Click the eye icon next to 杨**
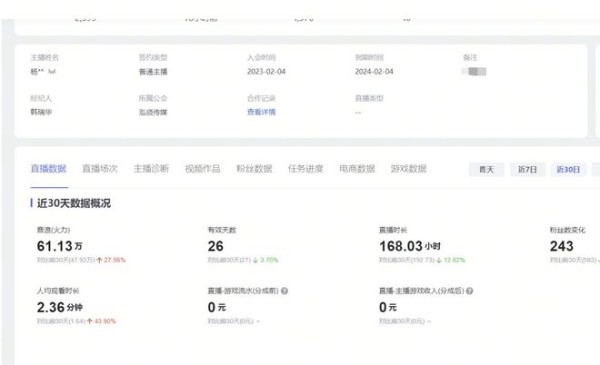This screenshot has height=365, width=600. point(52,72)
